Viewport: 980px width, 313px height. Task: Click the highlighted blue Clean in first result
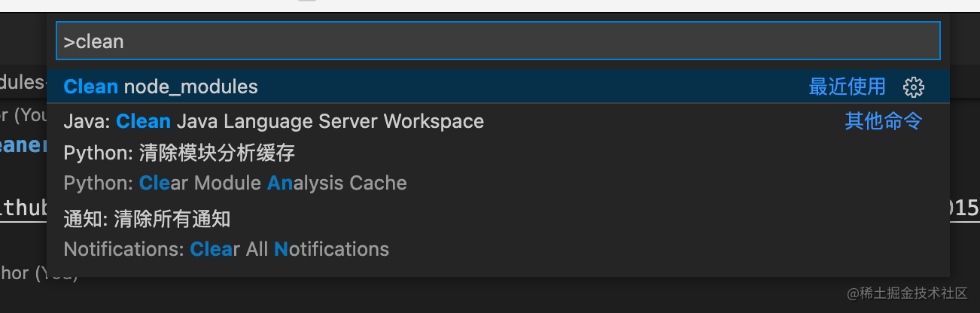click(x=91, y=87)
